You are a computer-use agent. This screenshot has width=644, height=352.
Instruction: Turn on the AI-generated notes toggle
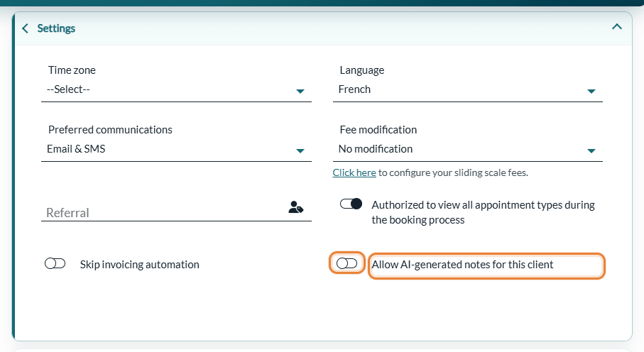[346, 263]
